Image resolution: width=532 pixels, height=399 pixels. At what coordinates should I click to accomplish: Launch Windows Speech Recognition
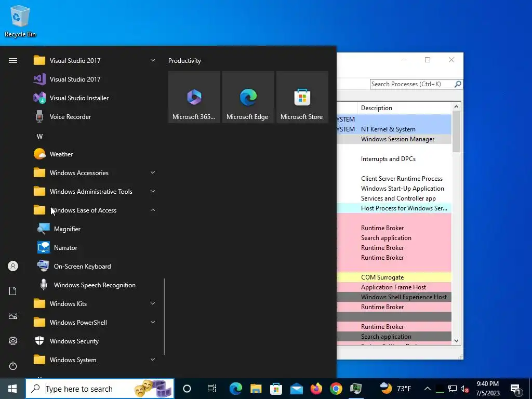[95, 285]
